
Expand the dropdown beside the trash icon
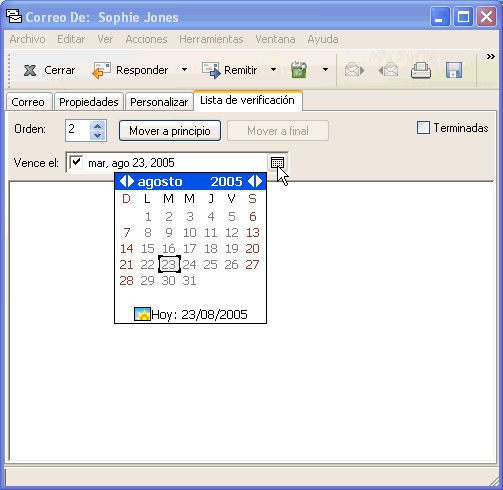tap(325, 70)
